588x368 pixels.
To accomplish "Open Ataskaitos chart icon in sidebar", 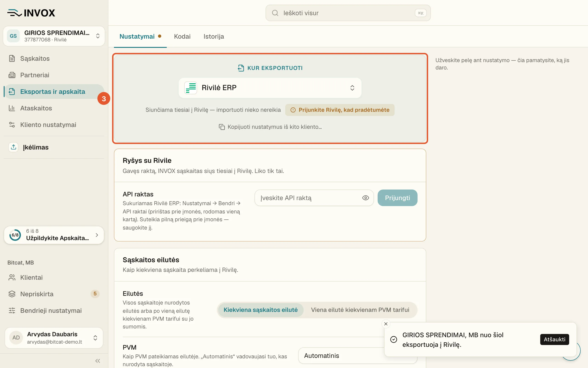I will [x=12, y=108].
